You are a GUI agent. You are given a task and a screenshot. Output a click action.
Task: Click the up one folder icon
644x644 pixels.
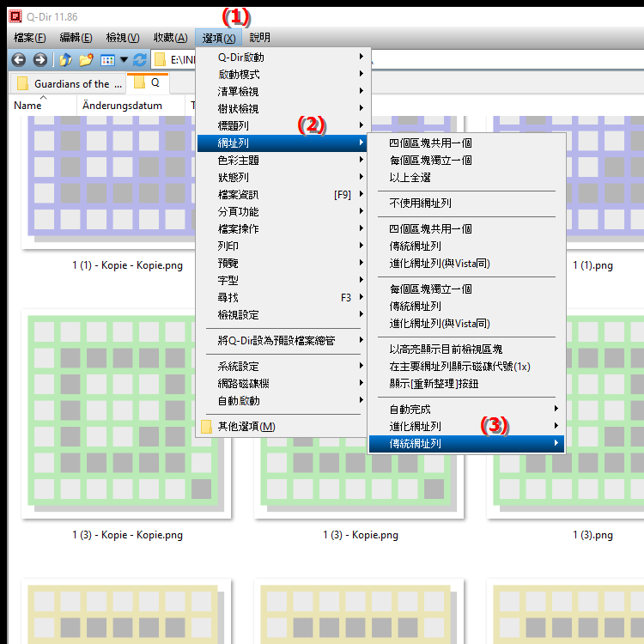(x=65, y=60)
